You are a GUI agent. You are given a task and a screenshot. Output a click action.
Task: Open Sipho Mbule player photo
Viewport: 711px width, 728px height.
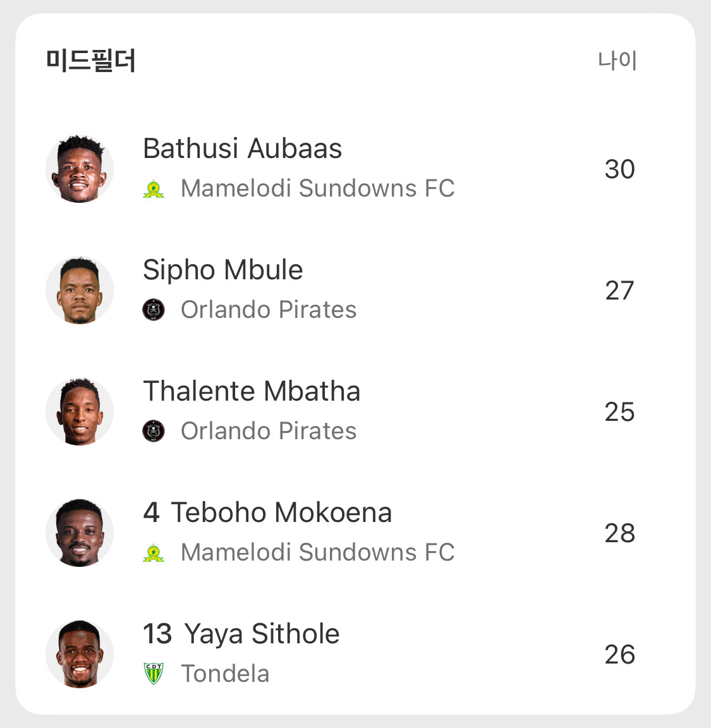pos(80,290)
